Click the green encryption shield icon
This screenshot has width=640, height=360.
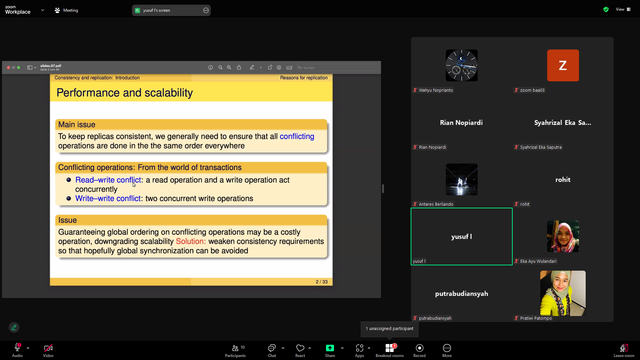click(606, 9)
